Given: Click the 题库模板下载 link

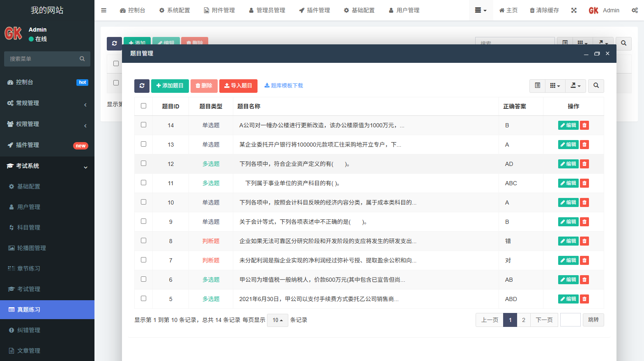Looking at the screenshot, I should [283, 86].
